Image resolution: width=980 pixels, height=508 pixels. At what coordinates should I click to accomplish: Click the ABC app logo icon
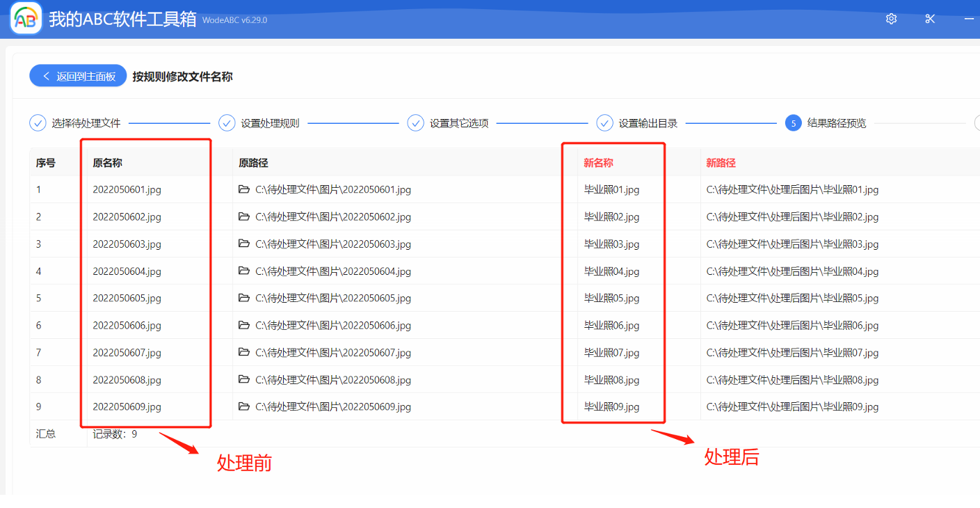click(26, 19)
